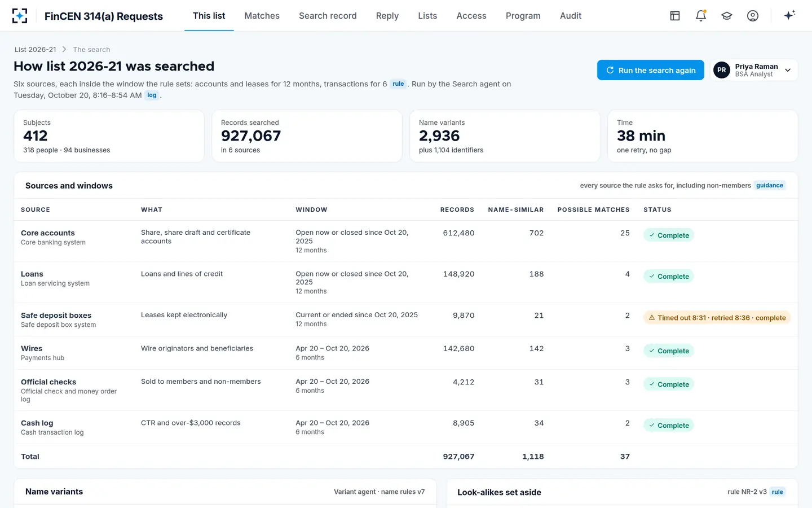This screenshot has width=812, height=508.
Task: Open the guidance tag in Sources header
Action: [770, 186]
